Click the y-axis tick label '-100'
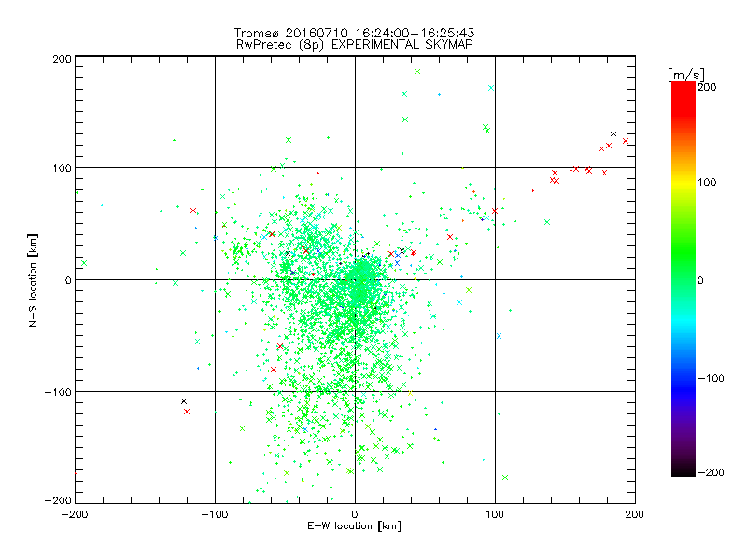Image resolution: width=747 pixels, height=560 pixels. click(58, 392)
